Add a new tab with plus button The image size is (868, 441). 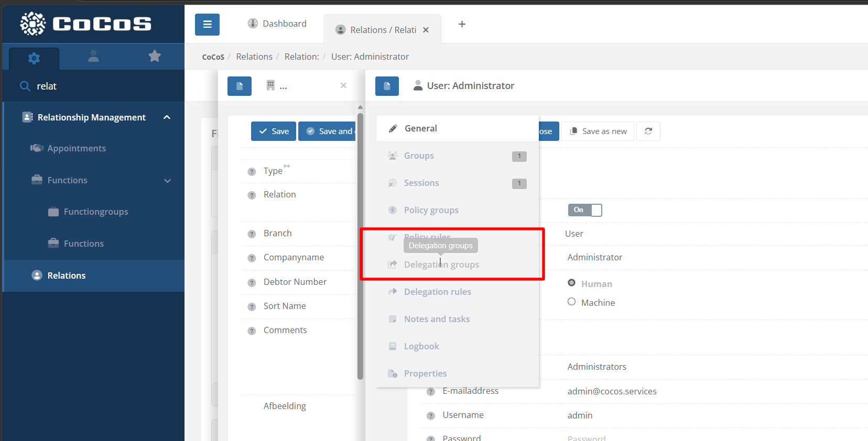click(x=462, y=24)
